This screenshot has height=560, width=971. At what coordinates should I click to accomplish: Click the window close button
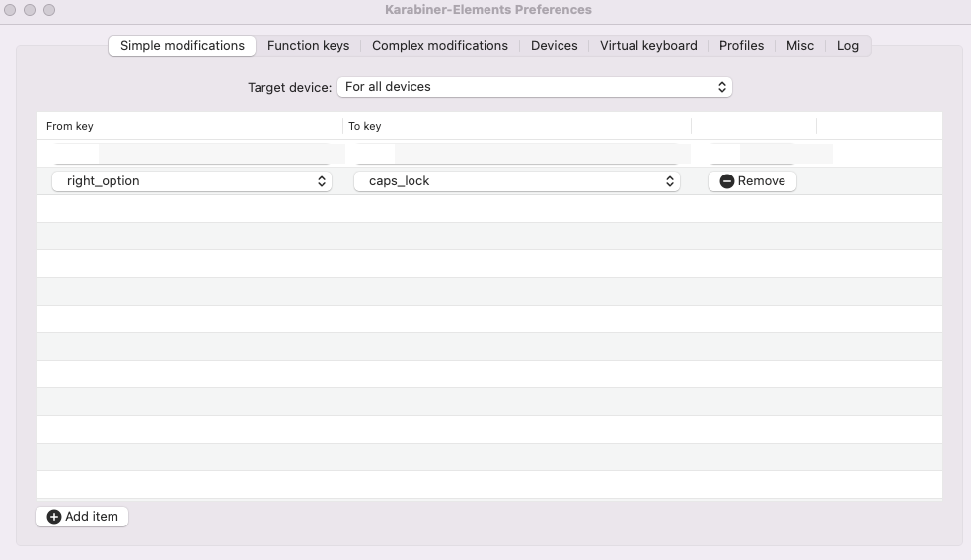click(x=10, y=10)
